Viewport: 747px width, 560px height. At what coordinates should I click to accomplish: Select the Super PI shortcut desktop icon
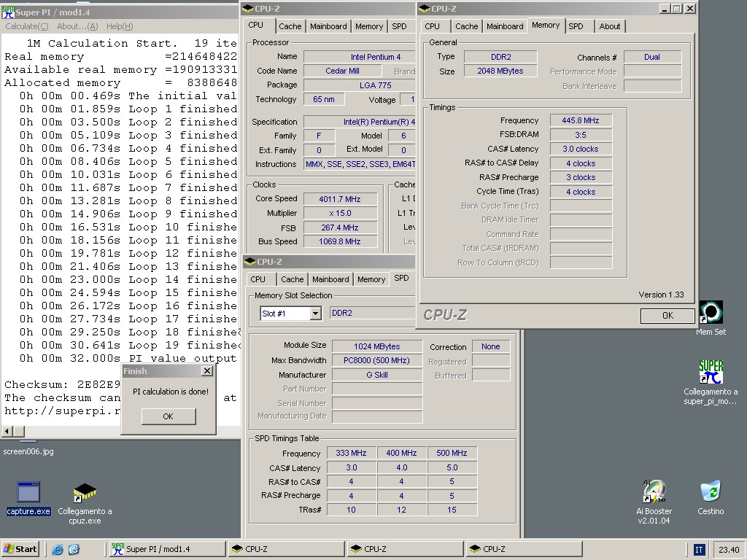711,382
